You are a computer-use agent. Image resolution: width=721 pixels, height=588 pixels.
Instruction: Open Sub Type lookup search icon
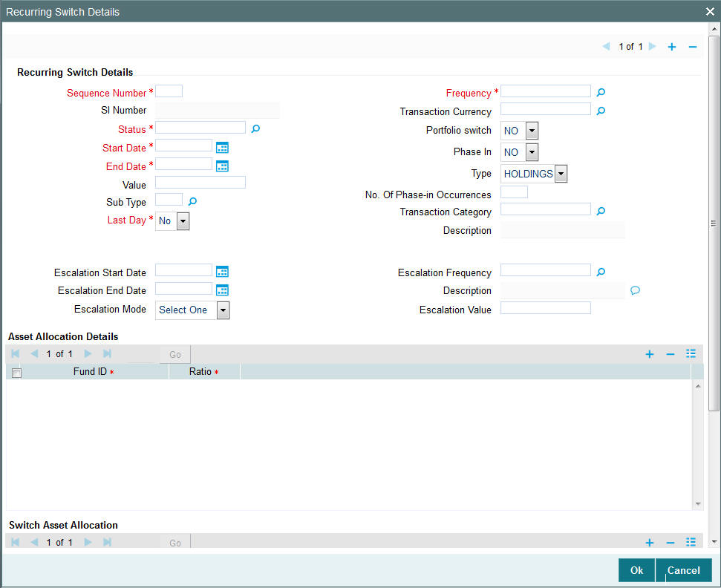(x=192, y=201)
